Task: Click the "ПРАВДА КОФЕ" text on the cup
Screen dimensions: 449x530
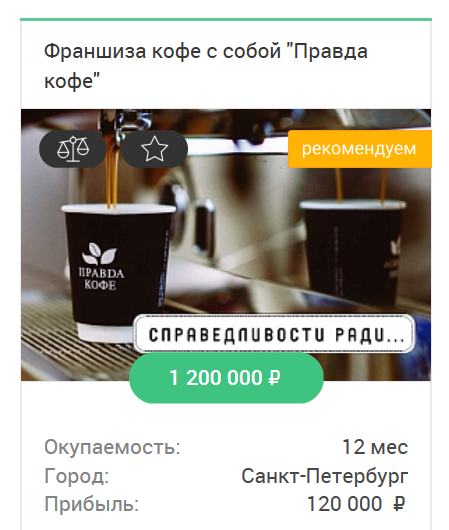Action: click(x=101, y=279)
